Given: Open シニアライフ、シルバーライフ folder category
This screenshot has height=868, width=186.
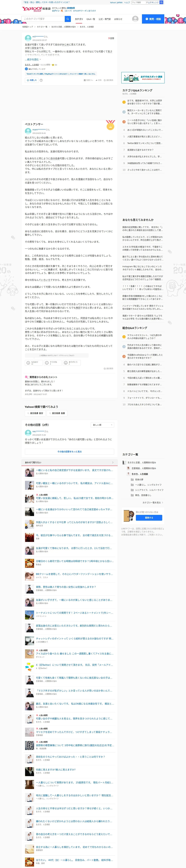Looking at the screenshot, I should click(x=147, y=490).
